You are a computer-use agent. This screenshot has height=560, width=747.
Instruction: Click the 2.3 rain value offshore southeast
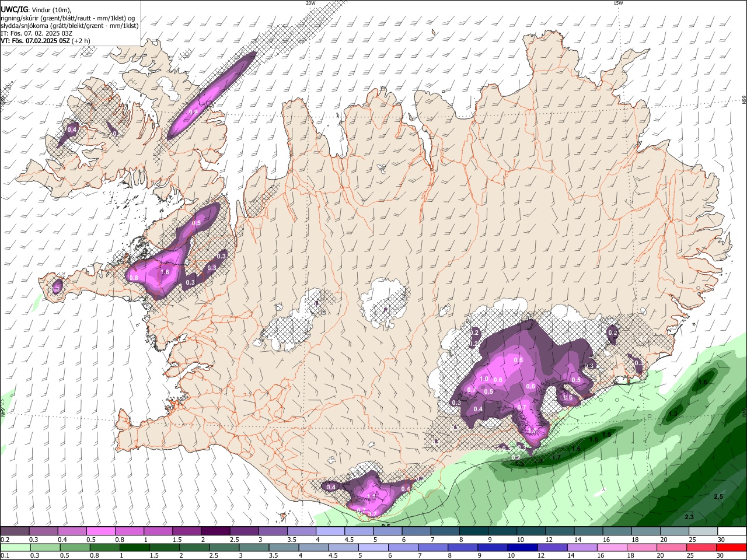click(x=689, y=517)
